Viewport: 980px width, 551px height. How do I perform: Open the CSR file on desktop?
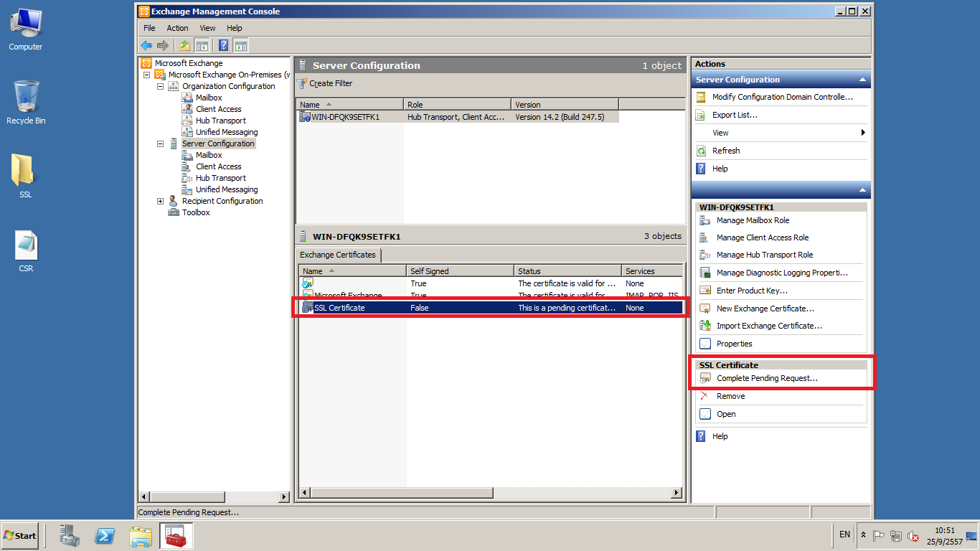(x=26, y=248)
